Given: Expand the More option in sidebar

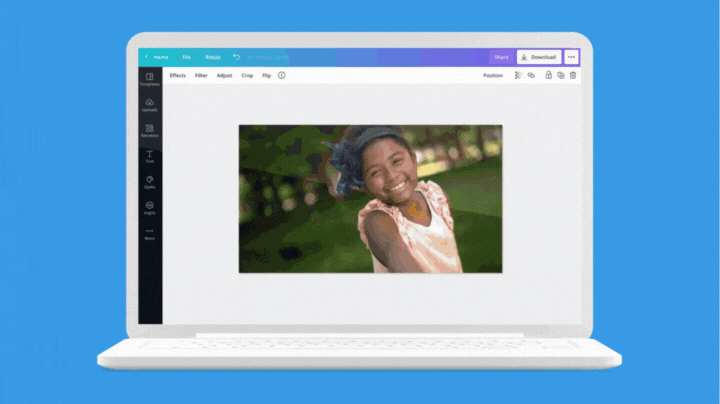Looking at the screenshot, I should pos(149,234).
